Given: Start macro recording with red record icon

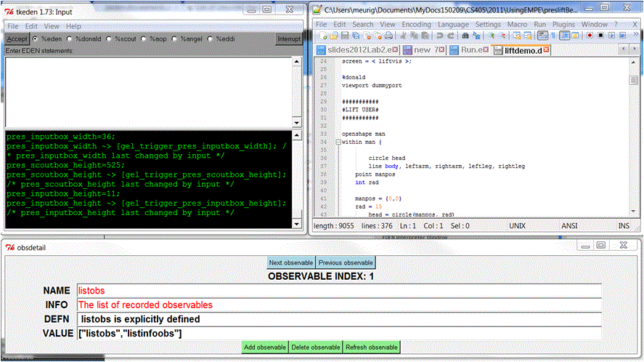Looking at the screenshot, I should (x=590, y=35).
